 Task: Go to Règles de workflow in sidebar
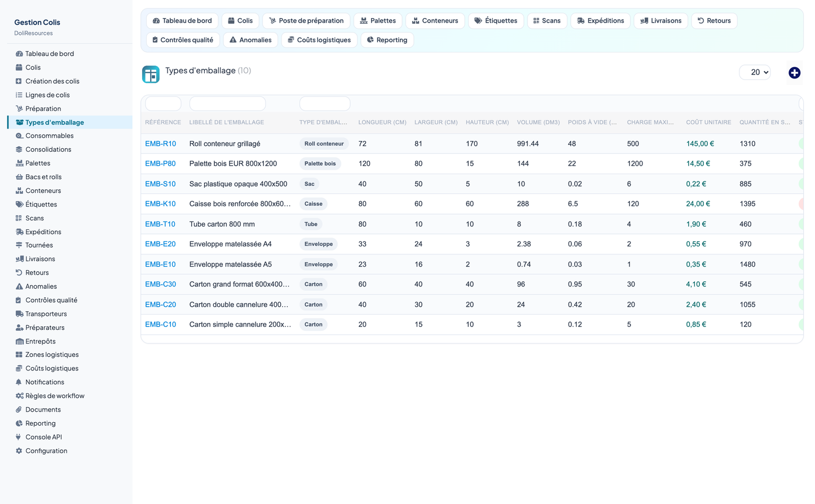click(55, 396)
